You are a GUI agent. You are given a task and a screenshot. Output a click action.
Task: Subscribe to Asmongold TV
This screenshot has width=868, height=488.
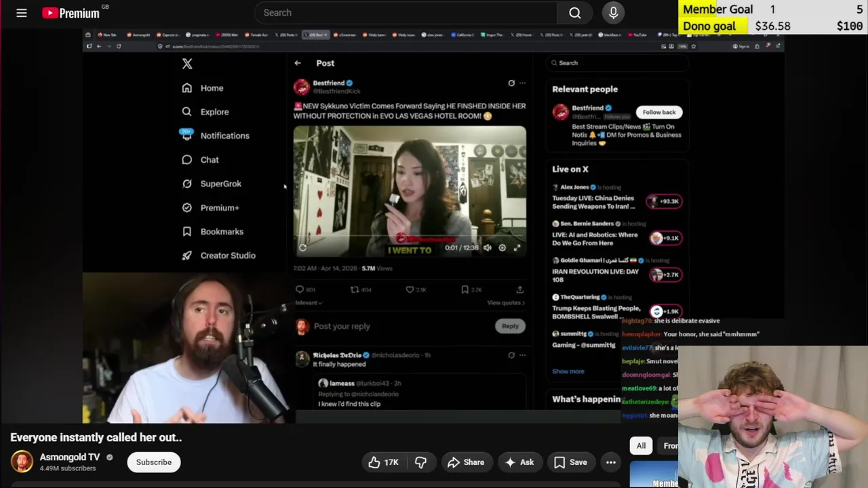click(154, 462)
